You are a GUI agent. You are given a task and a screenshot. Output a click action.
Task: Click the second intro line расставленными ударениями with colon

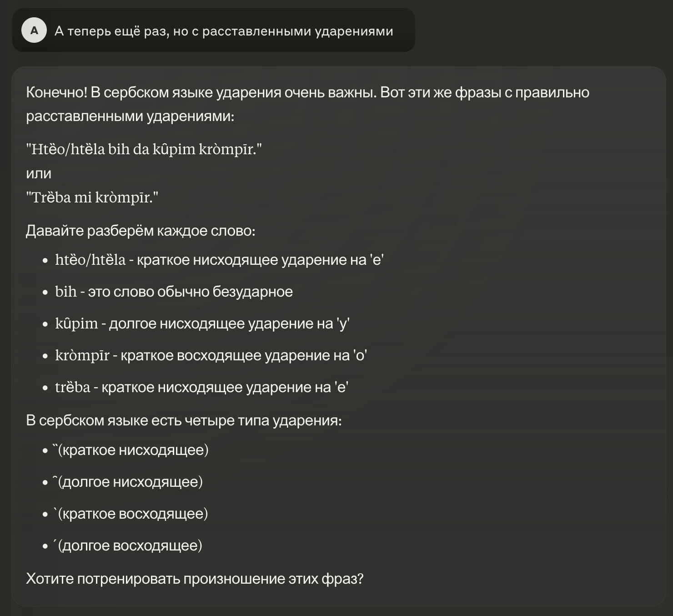point(130,116)
